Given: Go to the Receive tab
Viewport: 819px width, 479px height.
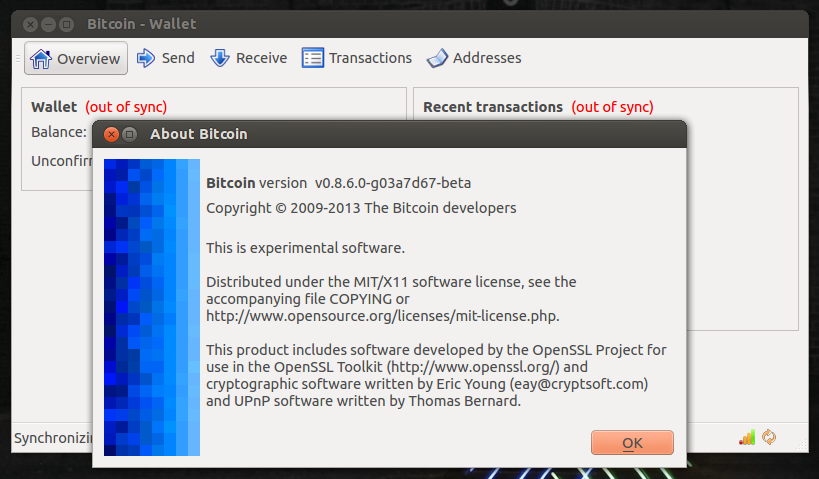Looking at the screenshot, I should (249, 58).
